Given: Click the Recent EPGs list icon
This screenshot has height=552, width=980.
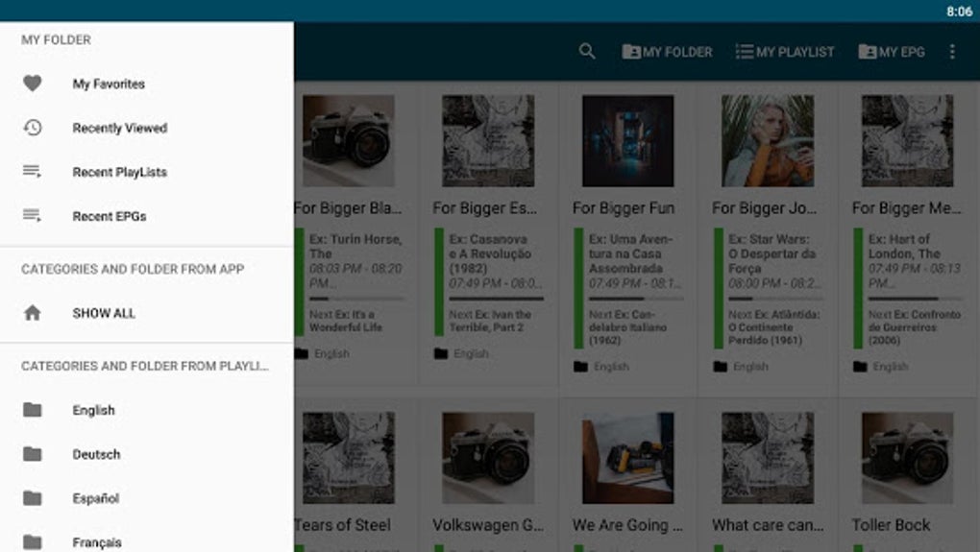Looking at the screenshot, I should pos(32,215).
